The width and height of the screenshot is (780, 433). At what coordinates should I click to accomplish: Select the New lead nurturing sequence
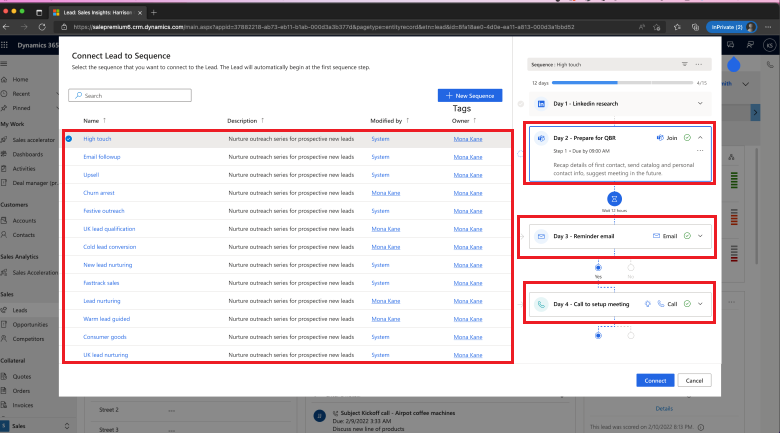pos(107,265)
